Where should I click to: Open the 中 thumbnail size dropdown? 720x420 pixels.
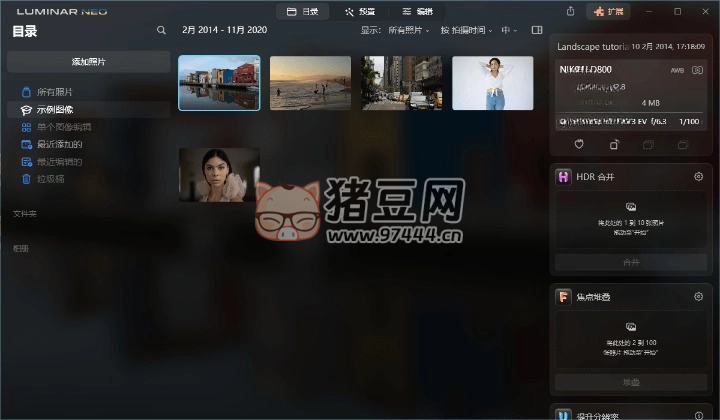tap(510, 31)
